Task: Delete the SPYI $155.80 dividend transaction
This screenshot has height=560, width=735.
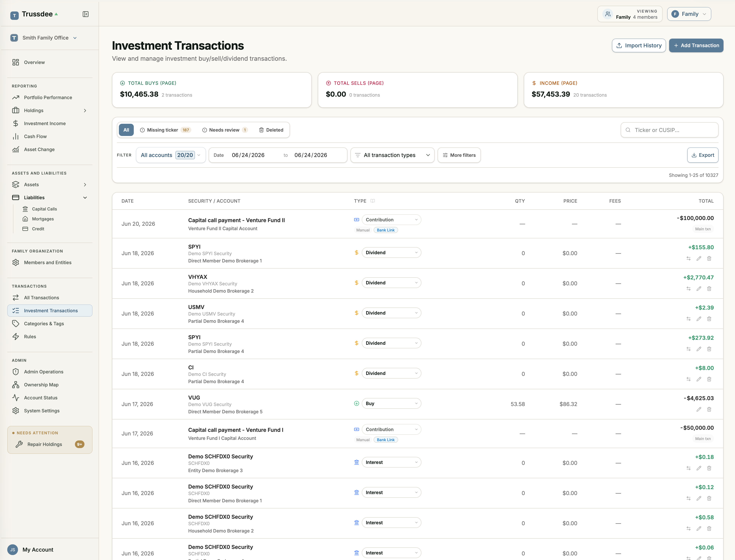Action: click(709, 258)
